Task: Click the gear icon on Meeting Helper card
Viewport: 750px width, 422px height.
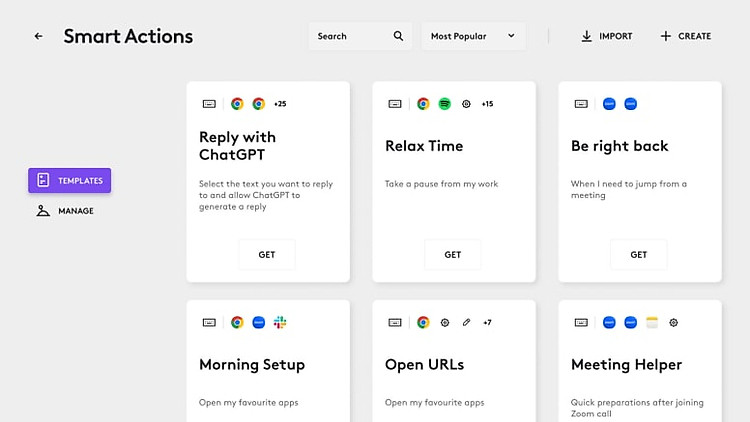Action: [x=674, y=322]
